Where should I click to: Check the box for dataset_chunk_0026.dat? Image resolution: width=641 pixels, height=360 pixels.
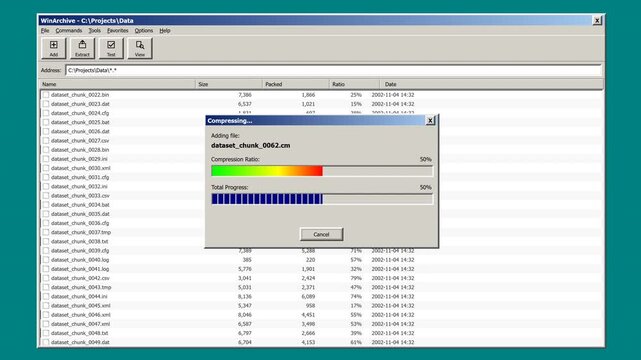click(x=46, y=132)
